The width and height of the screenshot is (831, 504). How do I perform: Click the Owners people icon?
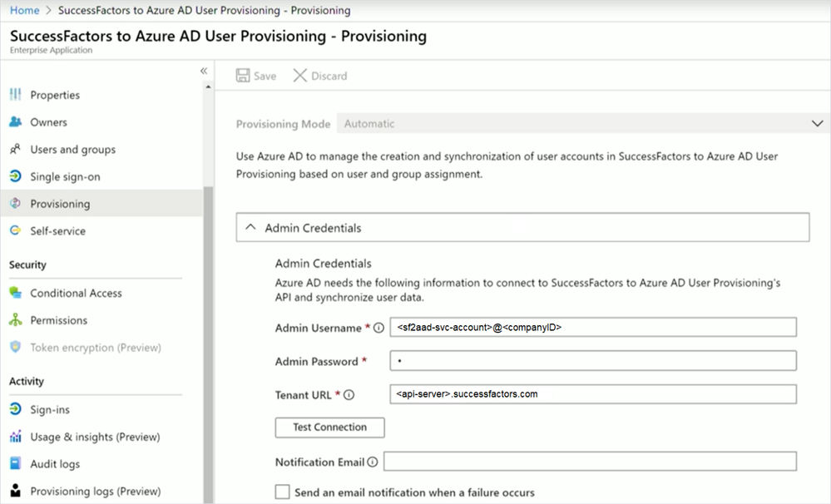point(15,121)
